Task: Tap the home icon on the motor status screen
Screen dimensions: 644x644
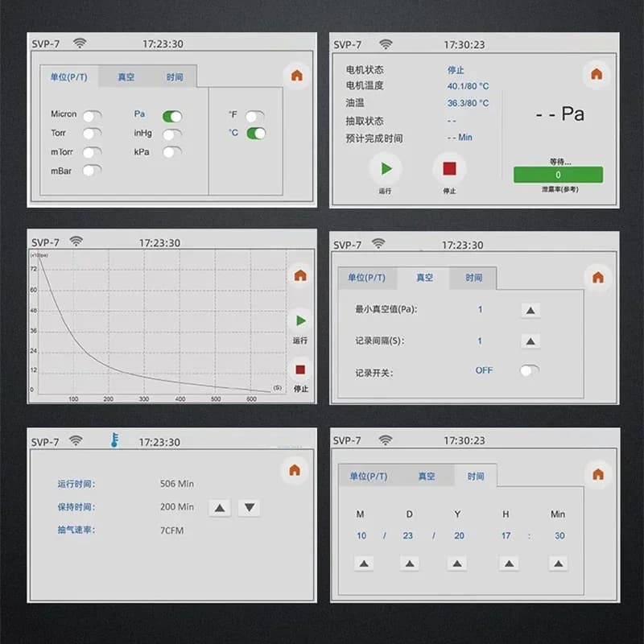Action: (x=597, y=74)
